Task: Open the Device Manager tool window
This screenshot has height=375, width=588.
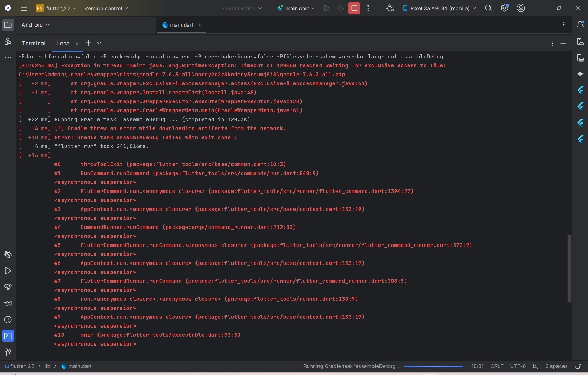Action: click(580, 41)
